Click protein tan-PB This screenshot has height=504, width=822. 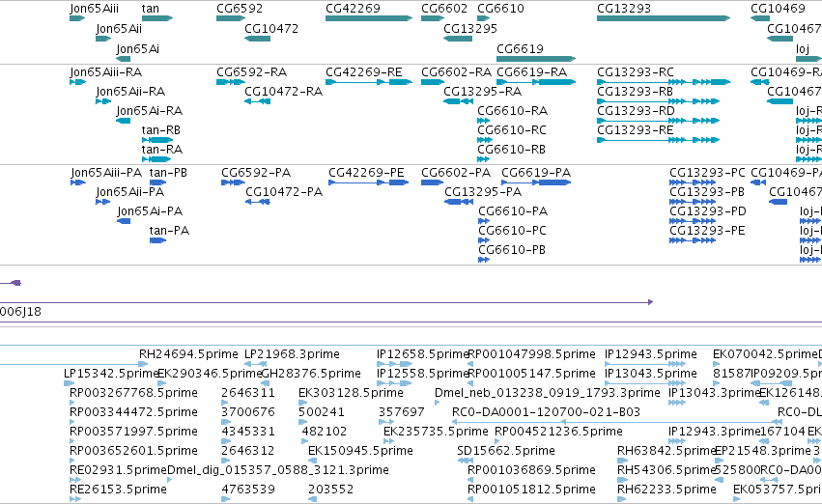(168, 173)
